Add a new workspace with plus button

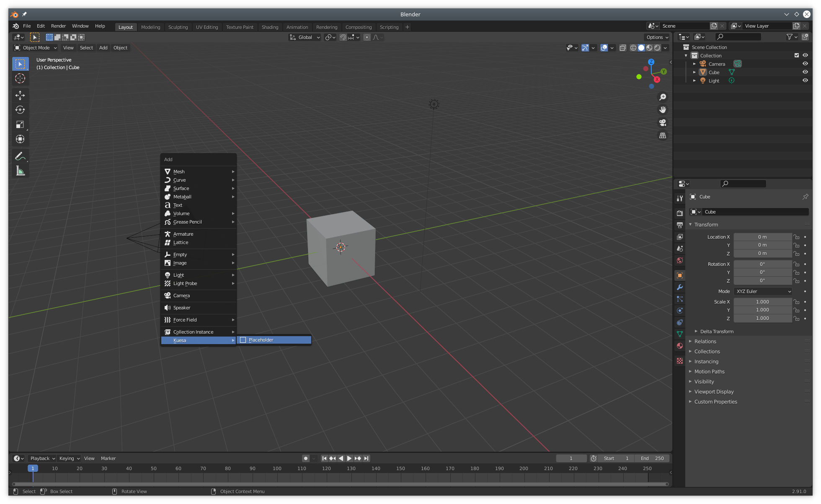(x=407, y=27)
